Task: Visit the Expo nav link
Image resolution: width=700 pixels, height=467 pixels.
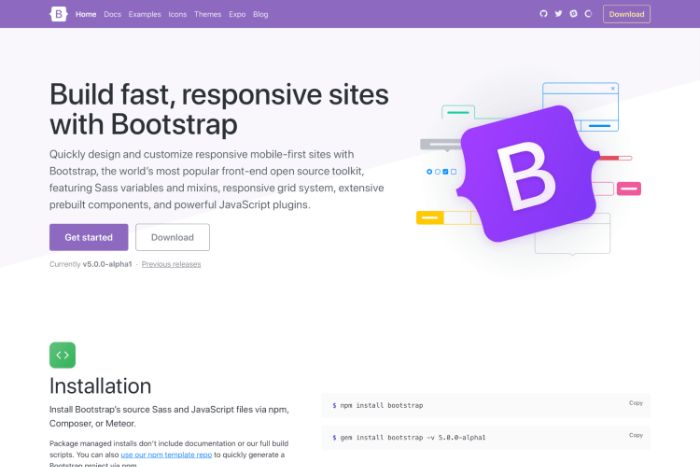Action: tap(237, 15)
